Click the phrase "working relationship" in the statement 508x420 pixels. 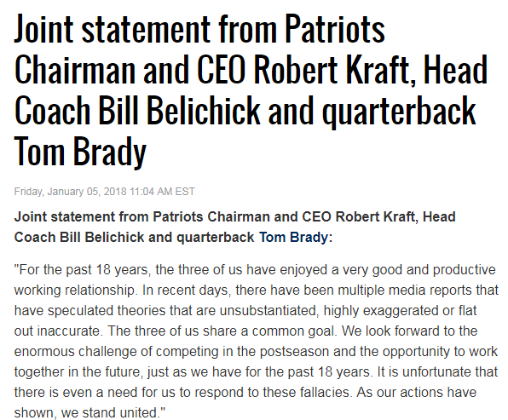point(74,291)
